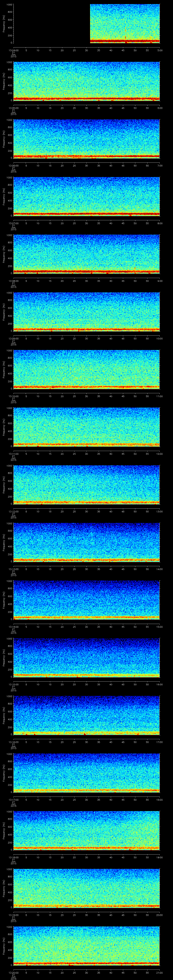
Task: Click the spectrogram panel starting at 13:04:00
Action: [x=87, y=24]
